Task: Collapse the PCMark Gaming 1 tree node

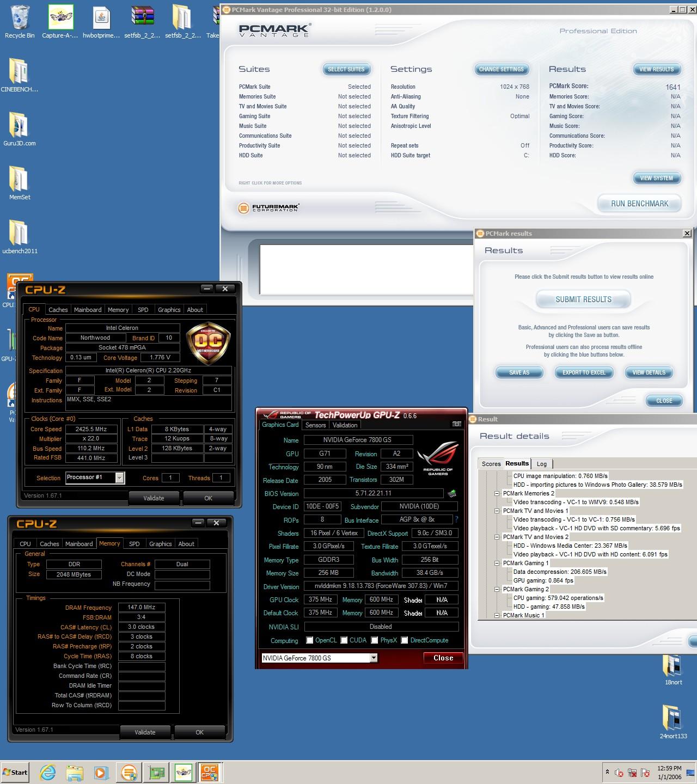Action: (x=497, y=563)
